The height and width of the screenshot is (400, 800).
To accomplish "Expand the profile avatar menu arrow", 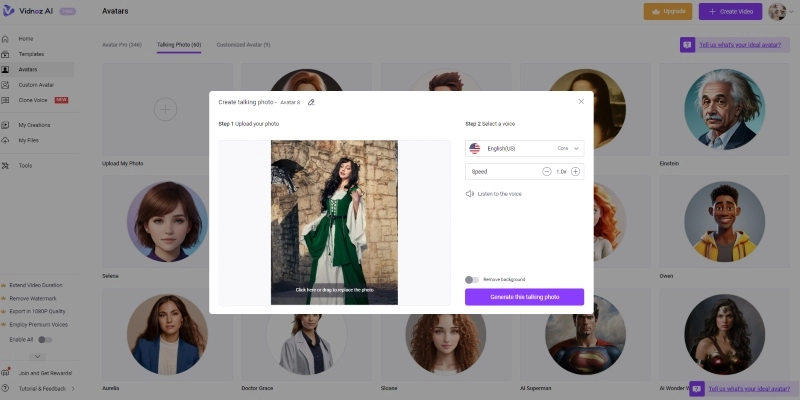I will click(x=792, y=12).
